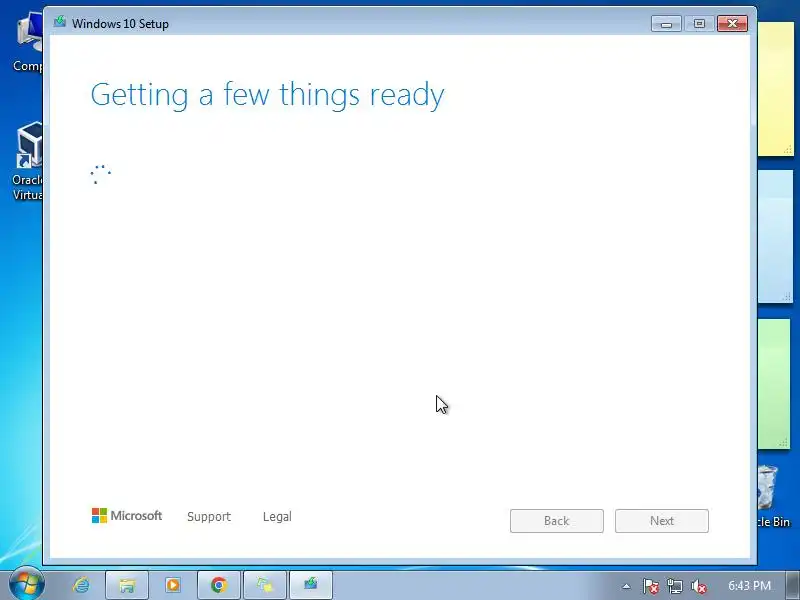Image resolution: width=800 pixels, height=600 pixels.
Task: Click the blue sticky note
Action: click(776, 236)
